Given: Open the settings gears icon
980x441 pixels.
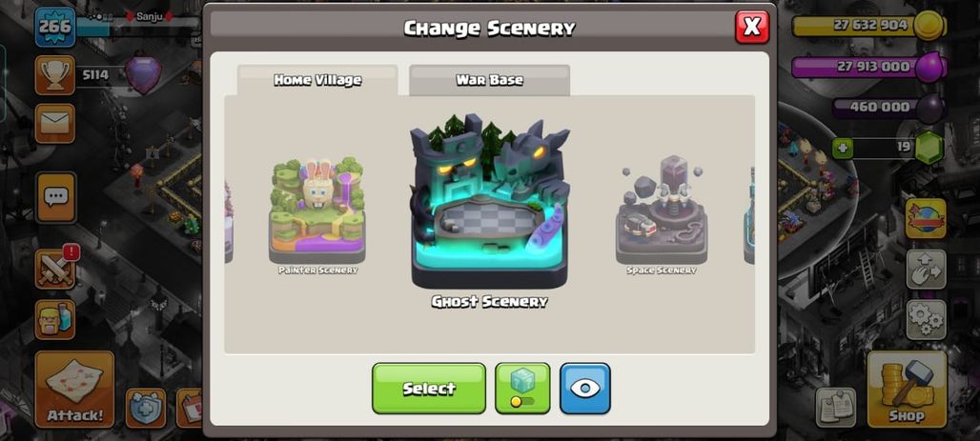Looking at the screenshot, I should click(926, 320).
